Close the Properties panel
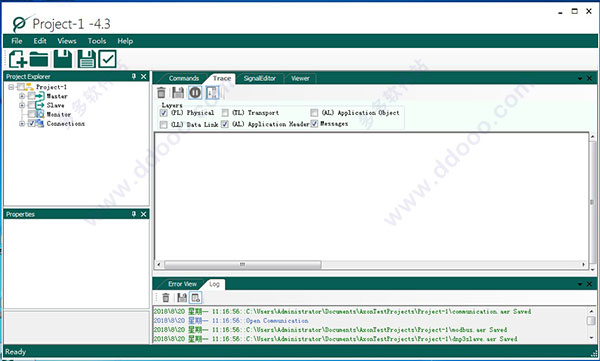The height and width of the screenshot is (361, 600). [143, 214]
